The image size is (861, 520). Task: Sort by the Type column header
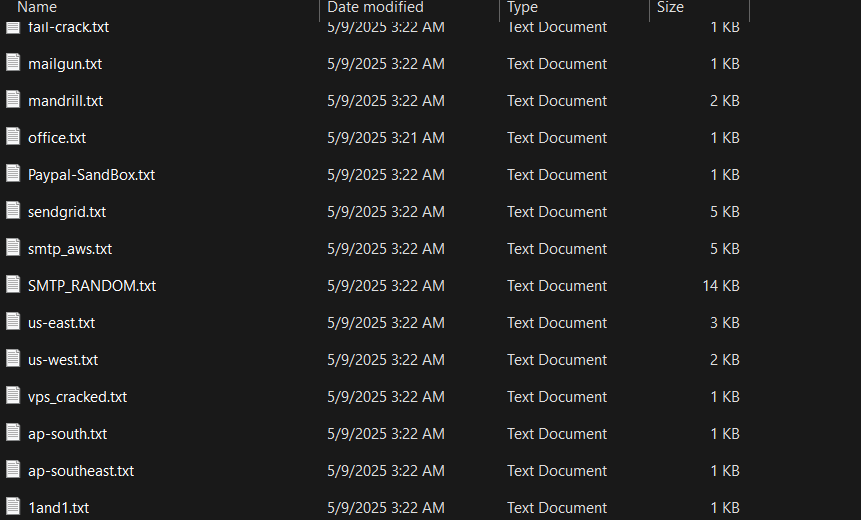[522, 7]
